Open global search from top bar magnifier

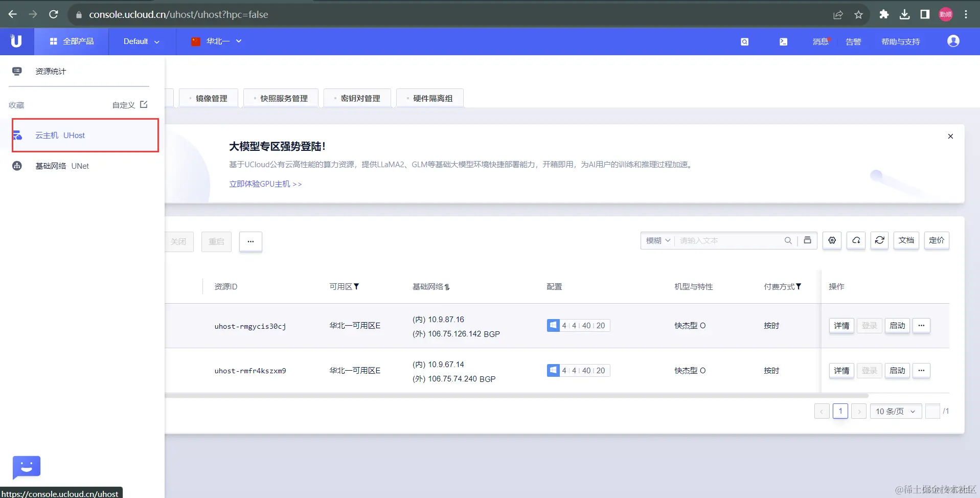[x=744, y=41]
